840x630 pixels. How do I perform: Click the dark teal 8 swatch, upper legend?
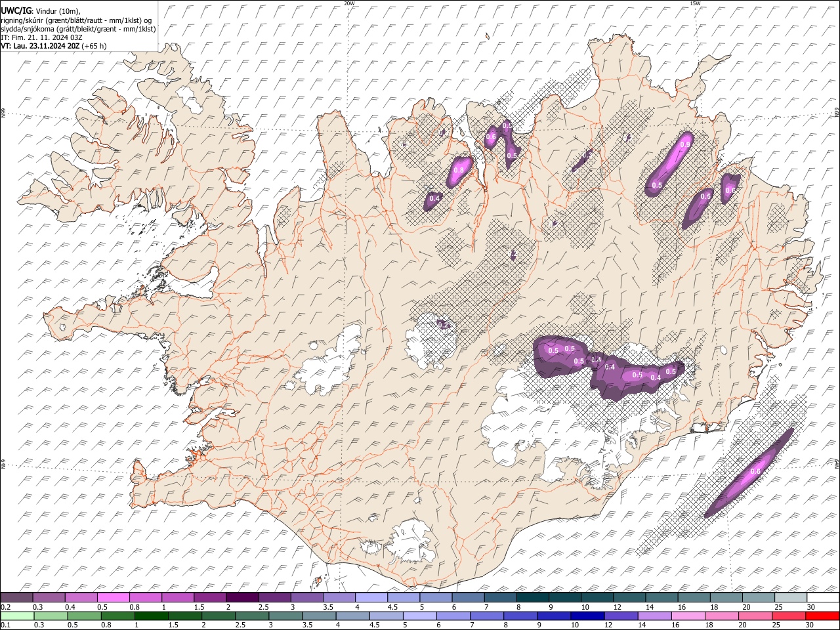[532, 598]
